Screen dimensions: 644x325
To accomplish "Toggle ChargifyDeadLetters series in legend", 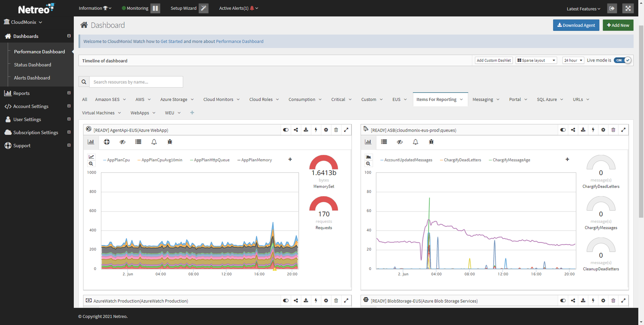I will pyautogui.click(x=460, y=160).
